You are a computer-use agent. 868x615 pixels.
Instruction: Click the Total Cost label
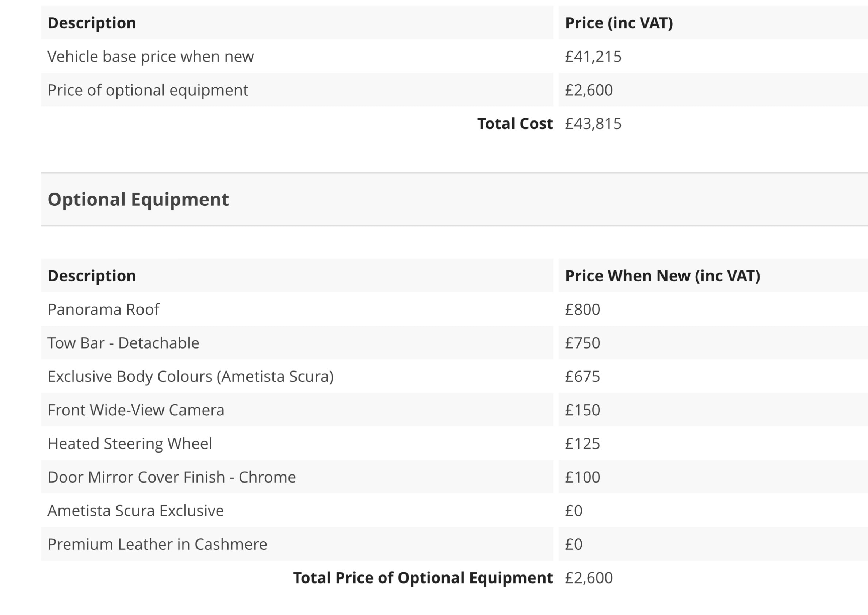pyautogui.click(x=515, y=124)
